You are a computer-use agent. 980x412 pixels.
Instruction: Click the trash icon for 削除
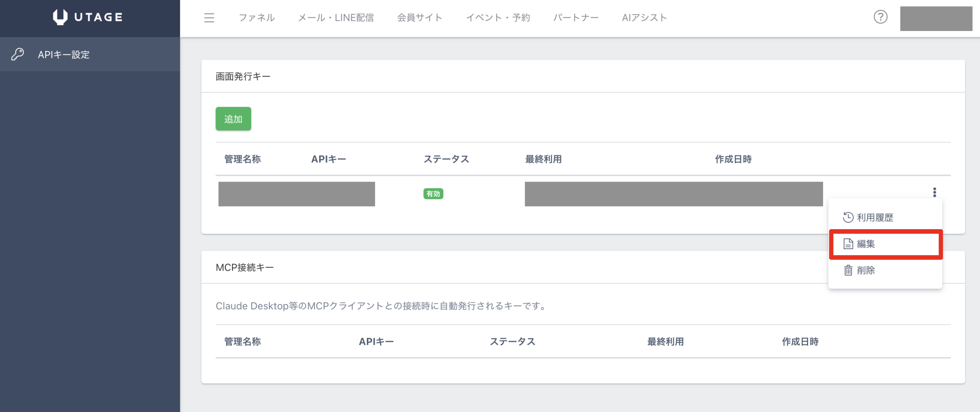848,271
